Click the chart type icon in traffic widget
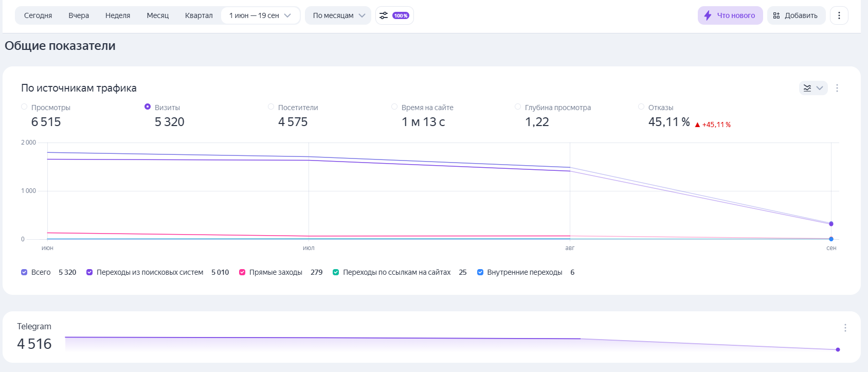The height and width of the screenshot is (372, 868). [x=807, y=88]
